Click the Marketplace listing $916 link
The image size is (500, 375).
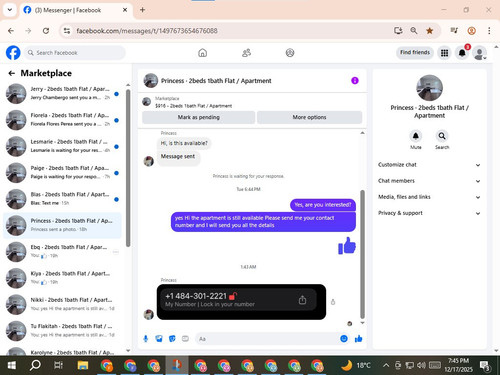click(193, 106)
